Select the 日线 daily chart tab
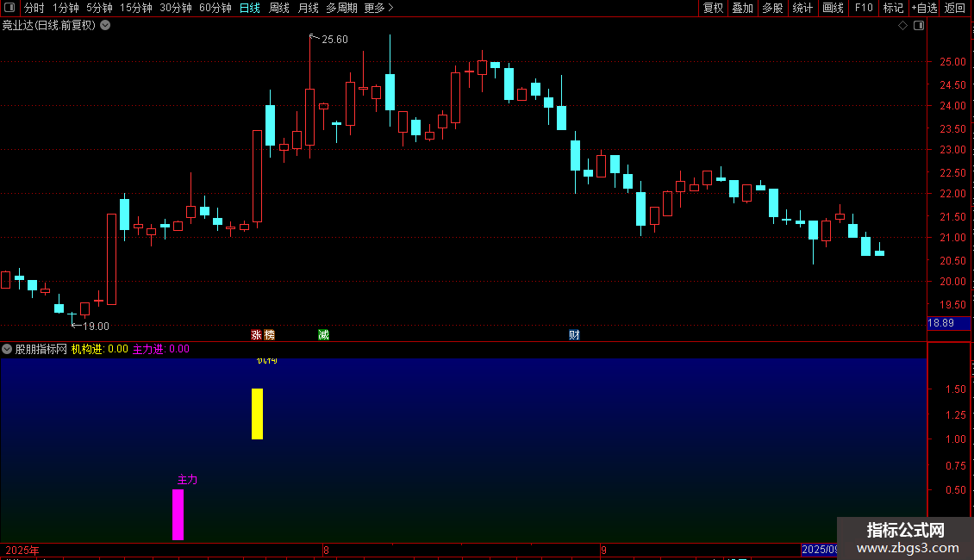This screenshot has height=560, width=974. click(x=250, y=8)
